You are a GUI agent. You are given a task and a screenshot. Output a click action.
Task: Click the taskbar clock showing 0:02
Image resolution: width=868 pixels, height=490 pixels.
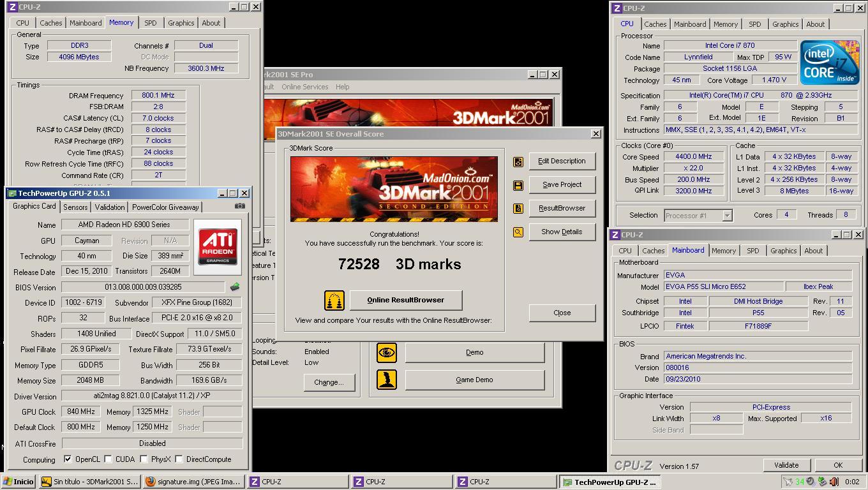pyautogui.click(x=851, y=482)
